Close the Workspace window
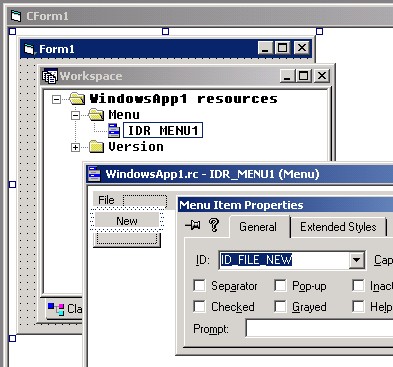 [322, 76]
